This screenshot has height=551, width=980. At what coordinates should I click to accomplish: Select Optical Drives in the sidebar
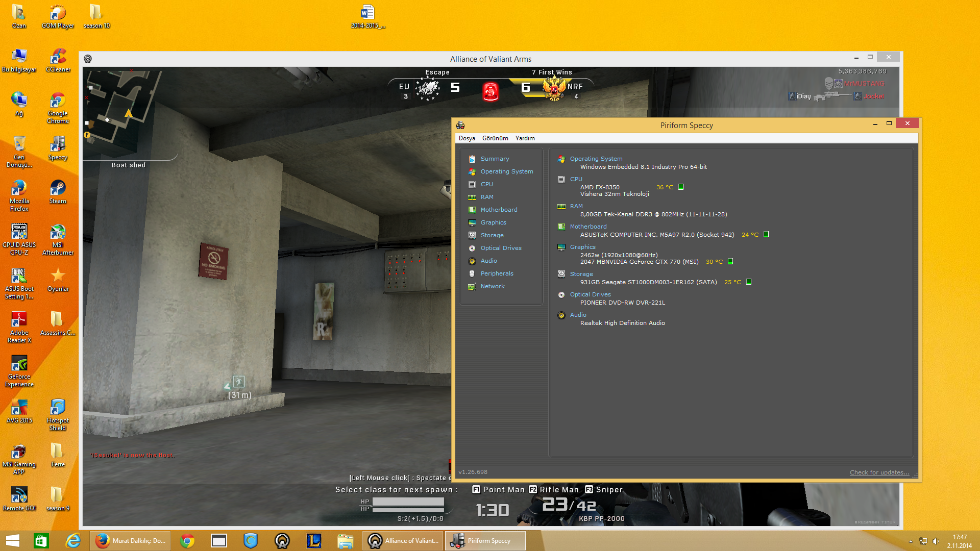point(500,248)
